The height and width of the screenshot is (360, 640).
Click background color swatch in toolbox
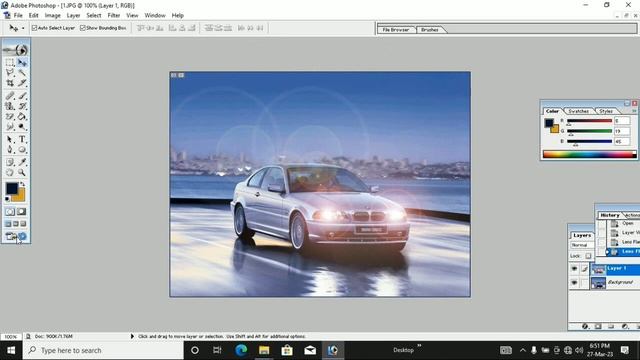(20, 196)
